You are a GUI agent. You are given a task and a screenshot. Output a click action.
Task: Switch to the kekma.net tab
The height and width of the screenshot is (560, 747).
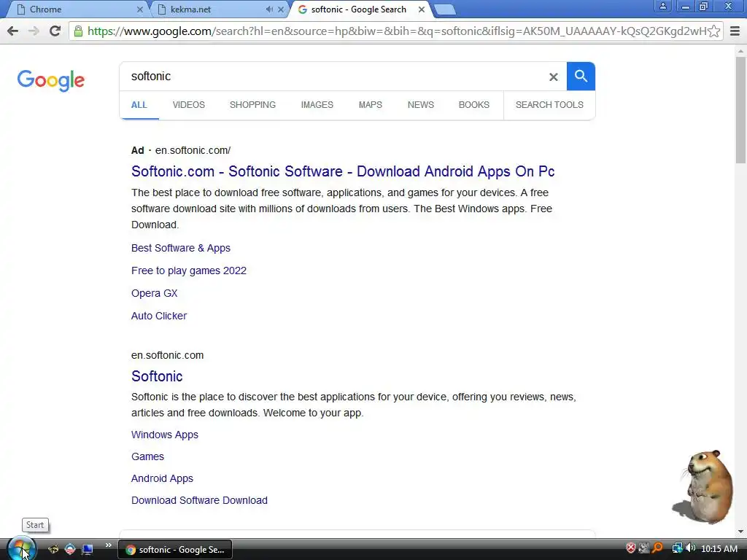(219, 9)
